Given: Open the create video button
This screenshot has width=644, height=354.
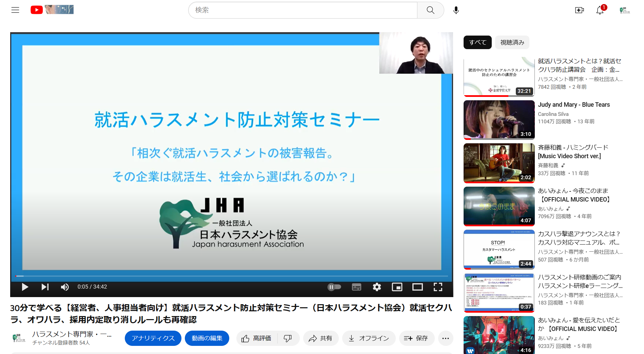Looking at the screenshot, I should tap(580, 10).
